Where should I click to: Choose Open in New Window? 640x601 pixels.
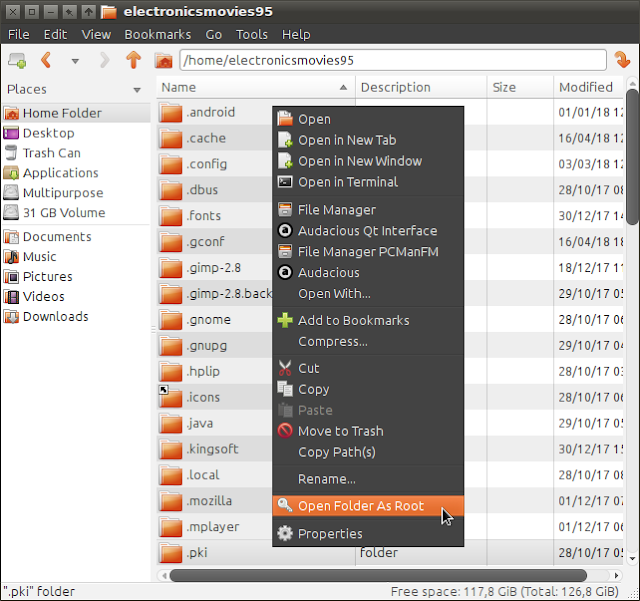(x=368, y=161)
